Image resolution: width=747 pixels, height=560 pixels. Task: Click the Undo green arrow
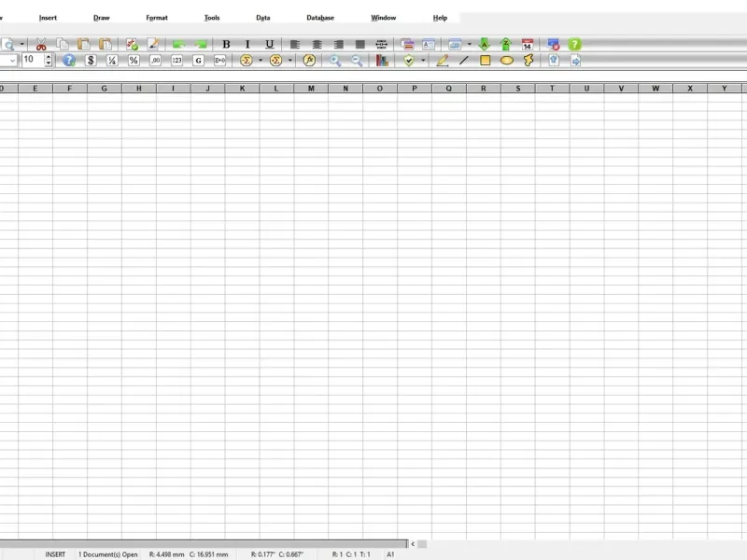pyautogui.click(x=178, y=44)
